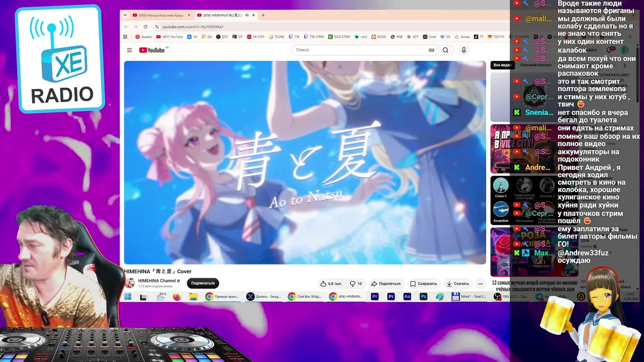The image size is (644, 362).
Task: Open Paint palette icon on taskbar
Action: tap(440, 297)
